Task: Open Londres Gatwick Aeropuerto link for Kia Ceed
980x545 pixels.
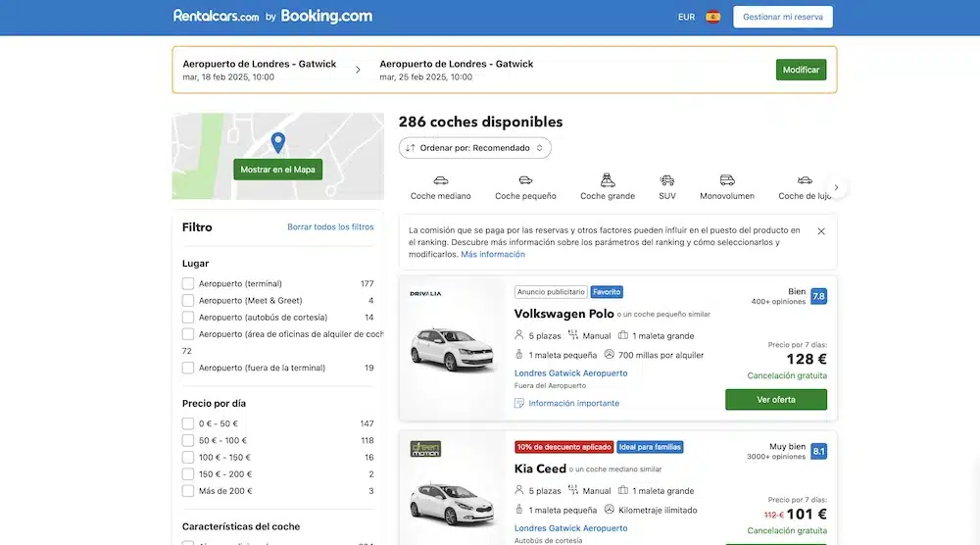Action: (x=570, y=528)
